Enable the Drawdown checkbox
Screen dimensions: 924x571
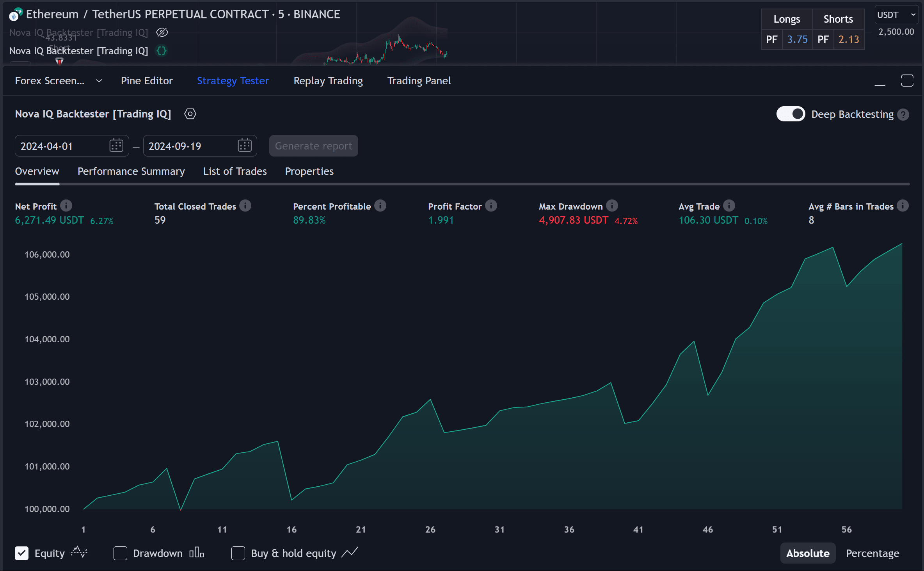[120, 553]
